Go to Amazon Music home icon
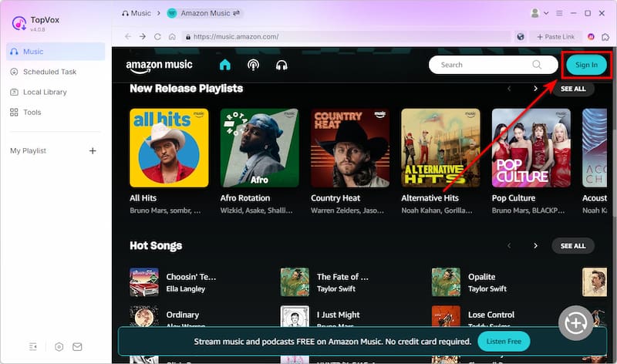 pyautogui.click(x=225, y=65)
